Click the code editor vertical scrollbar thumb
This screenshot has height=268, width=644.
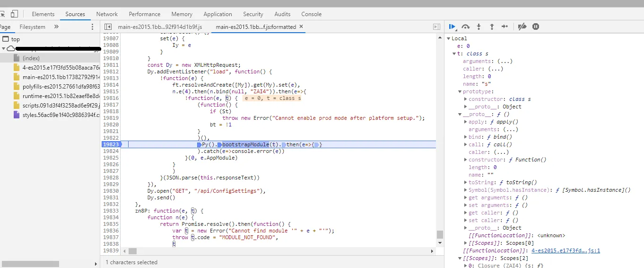440,235
